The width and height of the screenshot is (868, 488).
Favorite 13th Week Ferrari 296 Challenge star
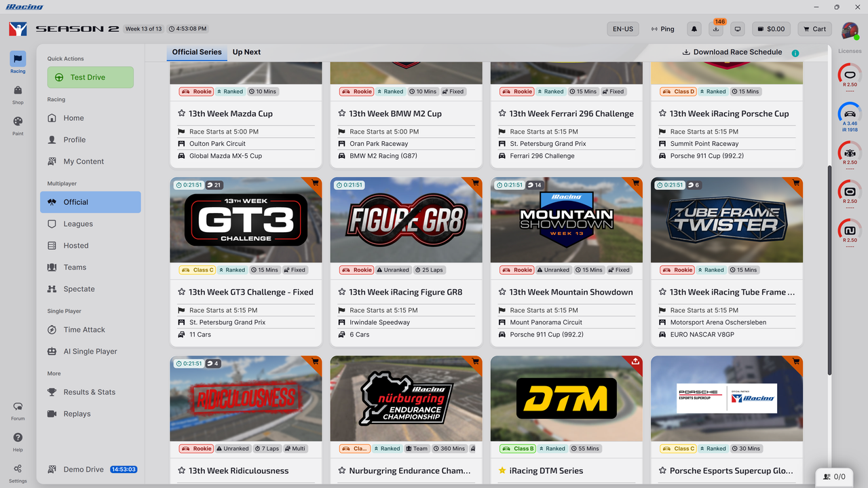pyautogui.click(x=502, y=113)
